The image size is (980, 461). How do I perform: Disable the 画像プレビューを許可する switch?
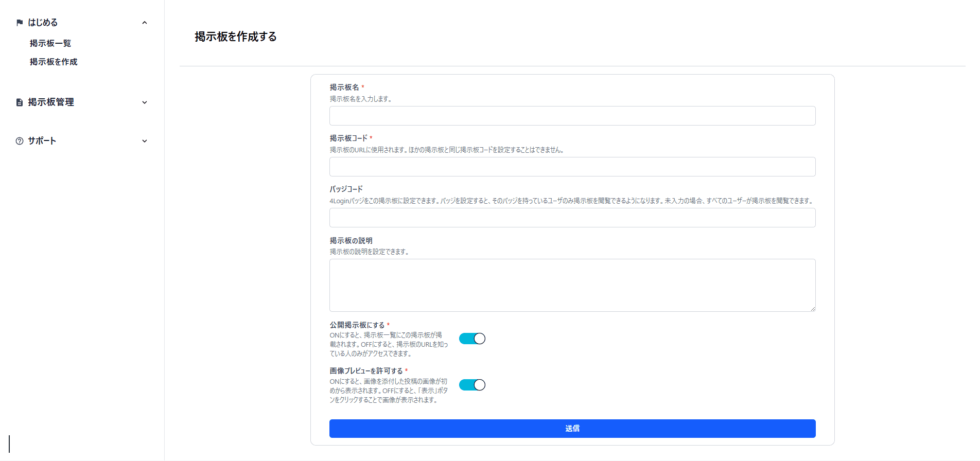(x=472, y=385)
